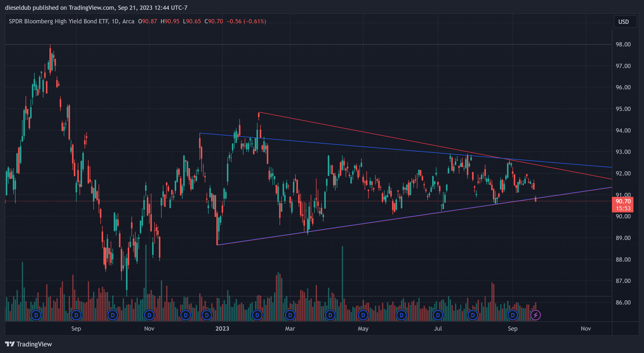644x353 pixels.
Task: Click the 92.00 price scale label
Action: click(623, 173)
